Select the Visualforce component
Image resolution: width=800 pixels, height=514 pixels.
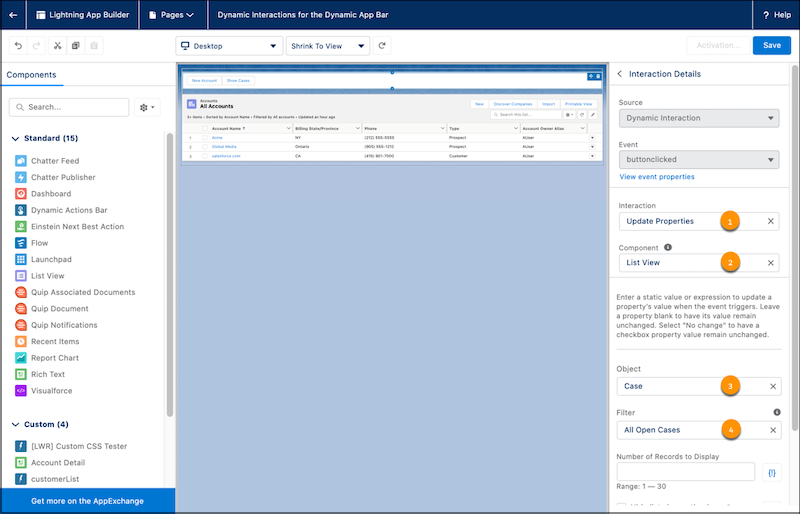[43, 390]
